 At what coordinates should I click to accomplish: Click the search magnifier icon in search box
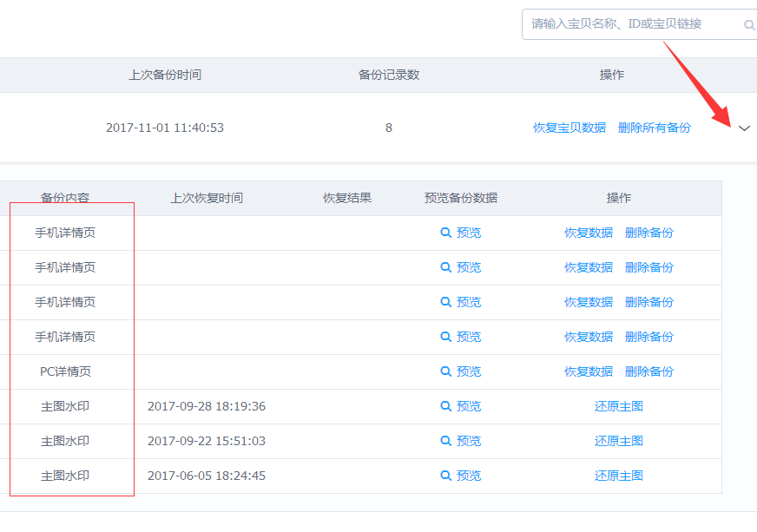point(749,24)
